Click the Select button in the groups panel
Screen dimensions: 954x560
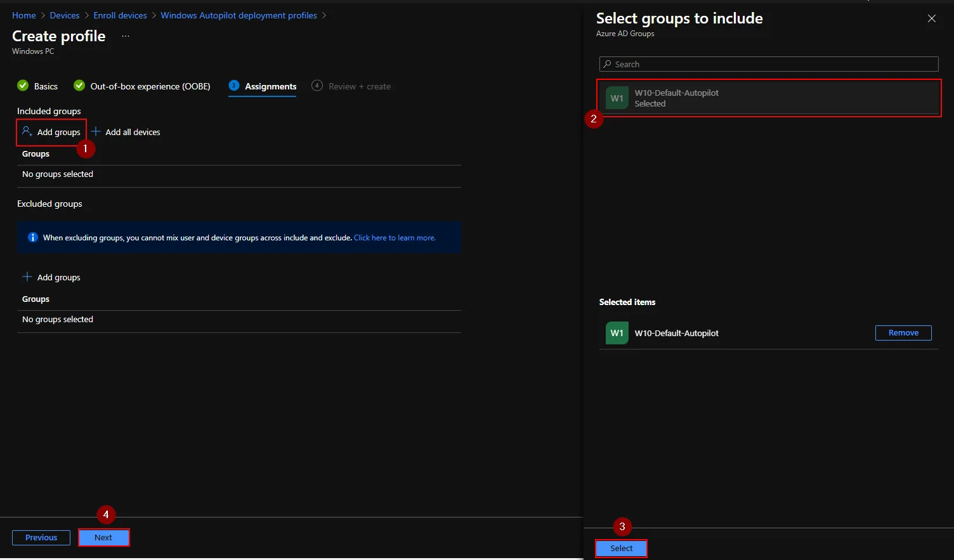click(x=622, y=549)
